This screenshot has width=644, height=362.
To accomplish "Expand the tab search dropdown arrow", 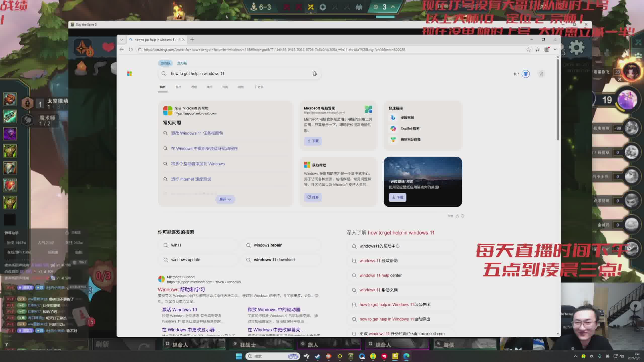I will click(x=122, y=39).
